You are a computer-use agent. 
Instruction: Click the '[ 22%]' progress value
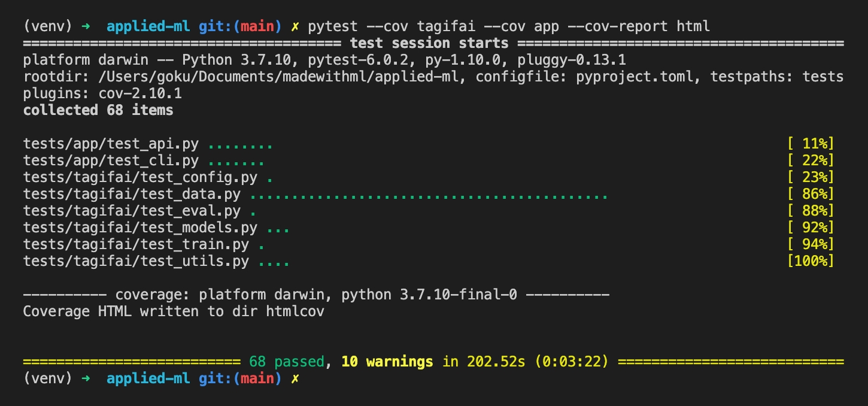[x=811, y=160]
